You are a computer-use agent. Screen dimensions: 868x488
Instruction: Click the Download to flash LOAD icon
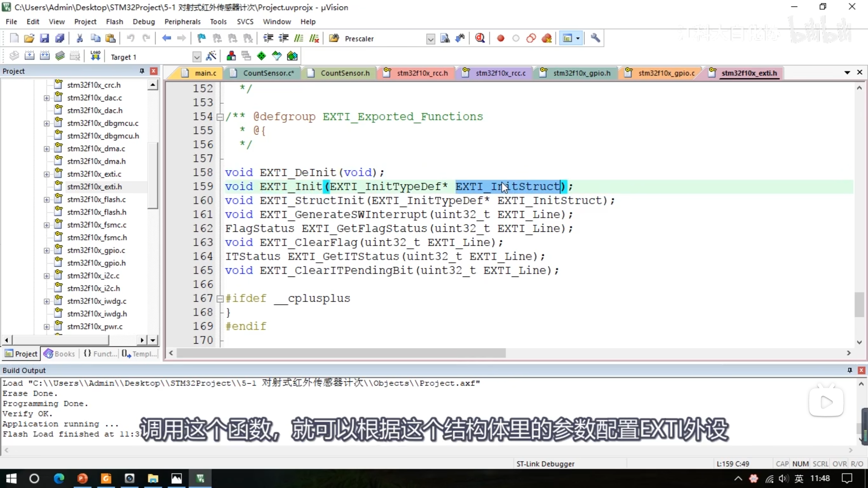95,56
